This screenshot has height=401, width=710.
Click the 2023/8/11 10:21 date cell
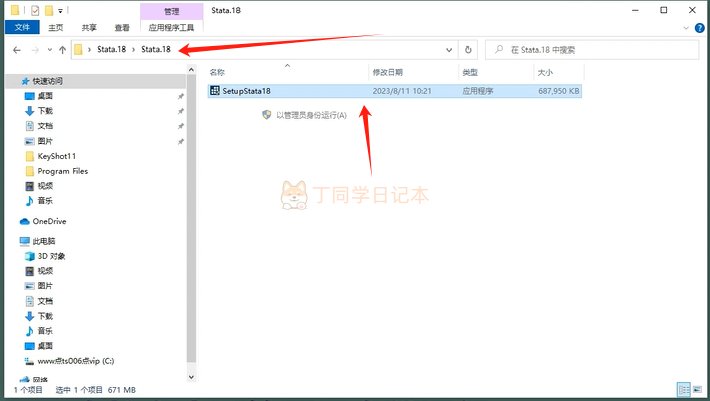pyautogui.click(x=402, y=91)
